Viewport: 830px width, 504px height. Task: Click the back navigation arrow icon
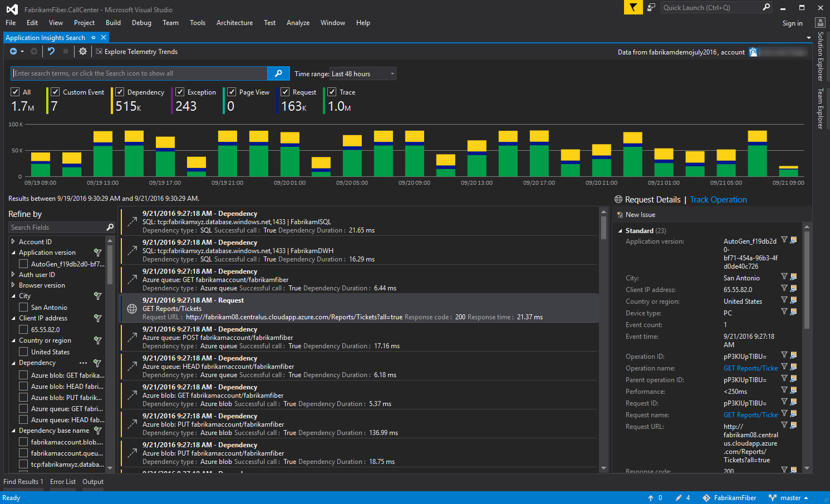[13, 51]
